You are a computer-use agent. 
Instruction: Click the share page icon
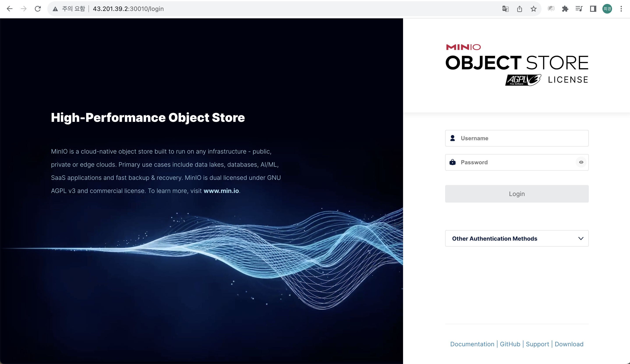[x=520, y=9]
